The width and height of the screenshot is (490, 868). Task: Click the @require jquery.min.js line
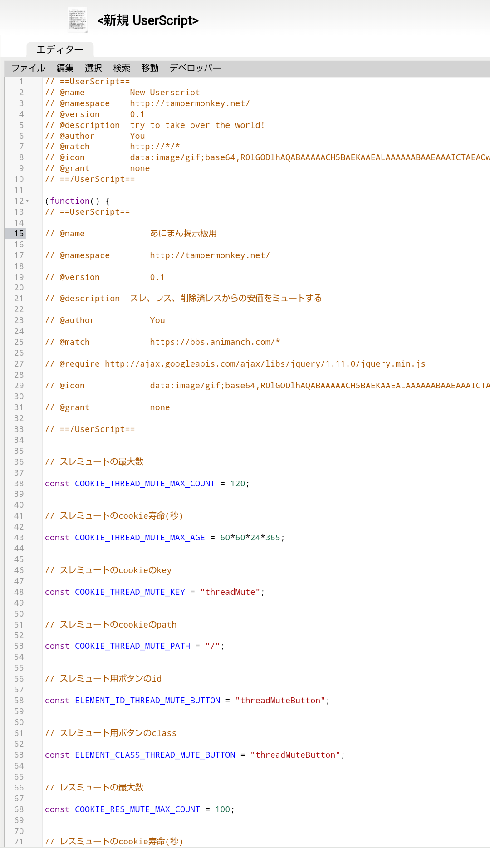pos(235,364)
